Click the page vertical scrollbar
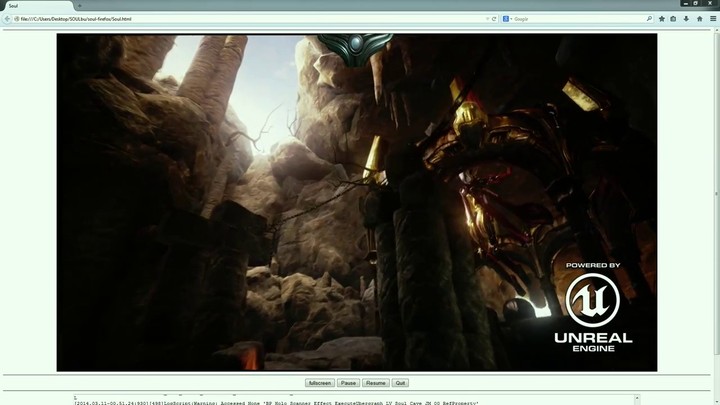This screenshot has height=405, width=720. pyautogui.click(x=717, y=193)
